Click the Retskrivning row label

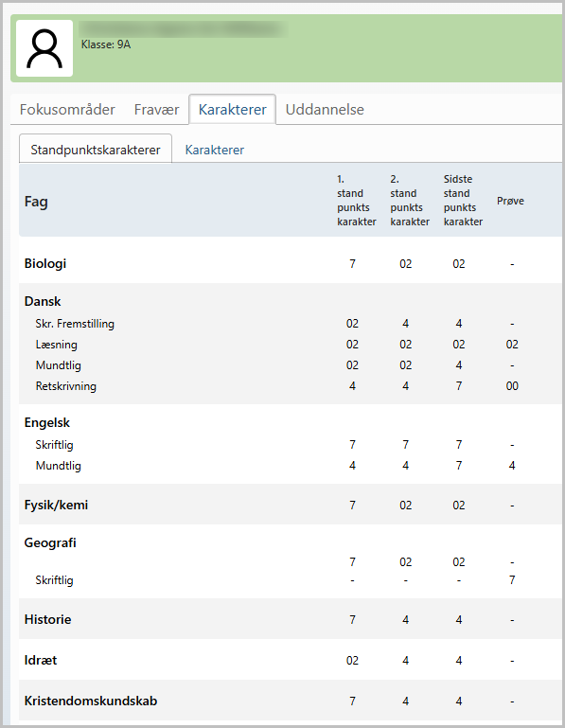point(66,386)
